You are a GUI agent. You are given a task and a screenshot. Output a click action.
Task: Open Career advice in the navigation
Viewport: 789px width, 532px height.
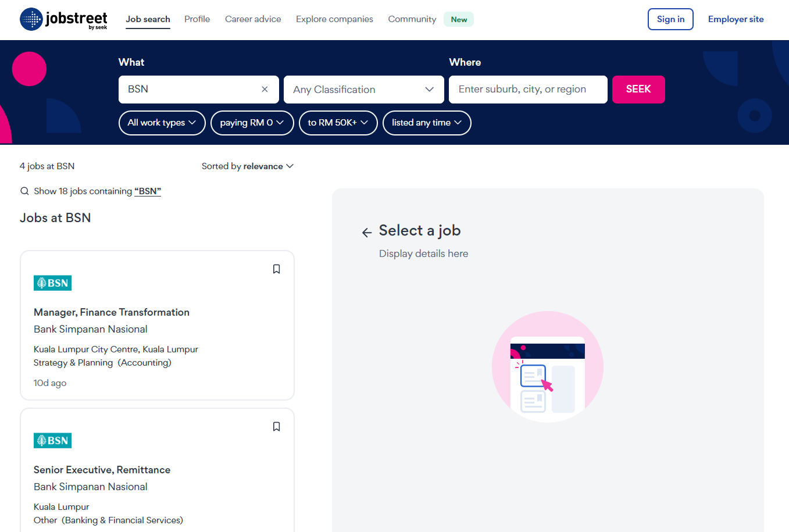click(x=253, y=19)
